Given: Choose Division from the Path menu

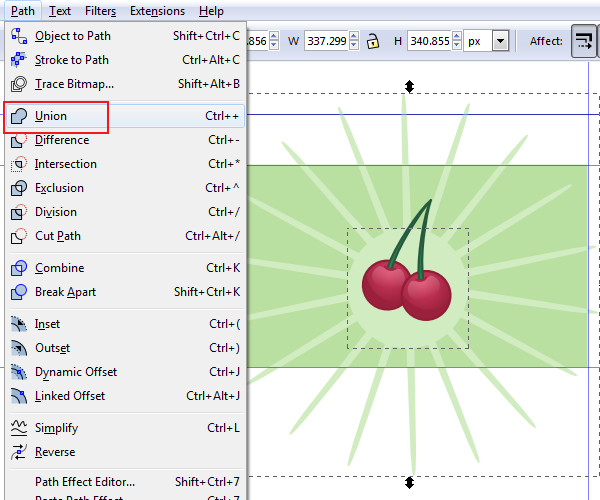Looking at the screenshot, I should (x=126, y=212).
